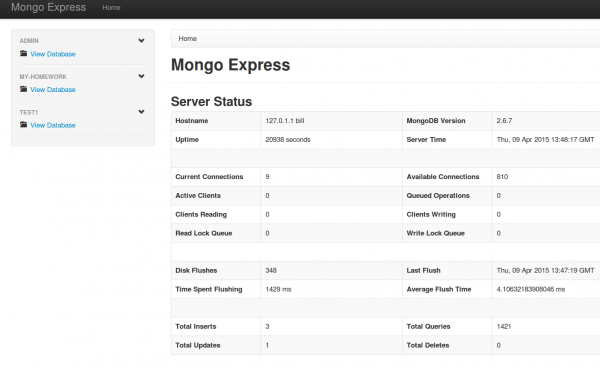Click the Server Status heading
The width and height of the screenshot is (600, 368).
pyautogui.click(x=211, y=102)
